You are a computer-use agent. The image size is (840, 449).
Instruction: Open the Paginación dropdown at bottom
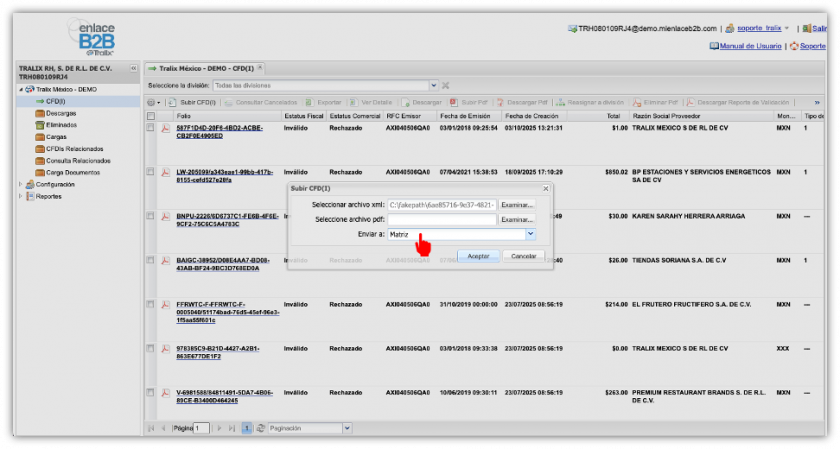tap(347, 428)
